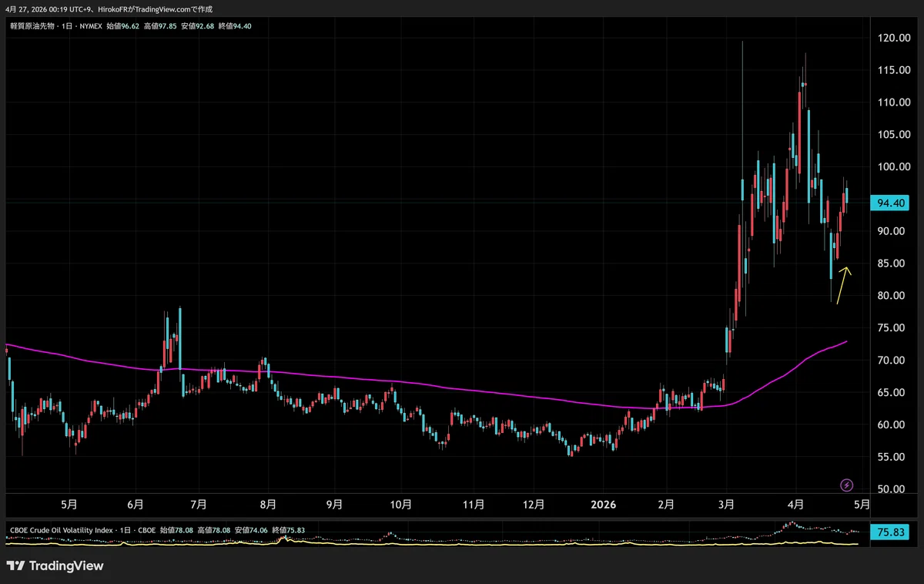Click the 12月 time axis label
The height and width of the screenshot is (584, 924).
tap(534, 505)
